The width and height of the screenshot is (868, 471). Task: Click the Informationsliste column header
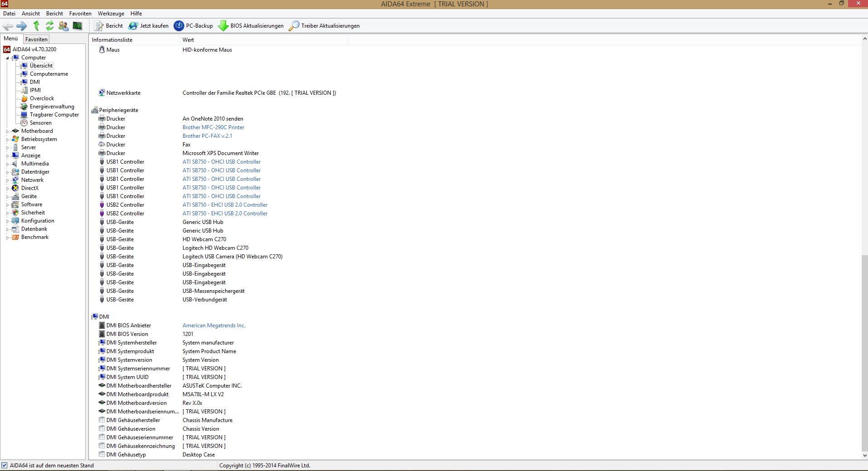[135, 40]
